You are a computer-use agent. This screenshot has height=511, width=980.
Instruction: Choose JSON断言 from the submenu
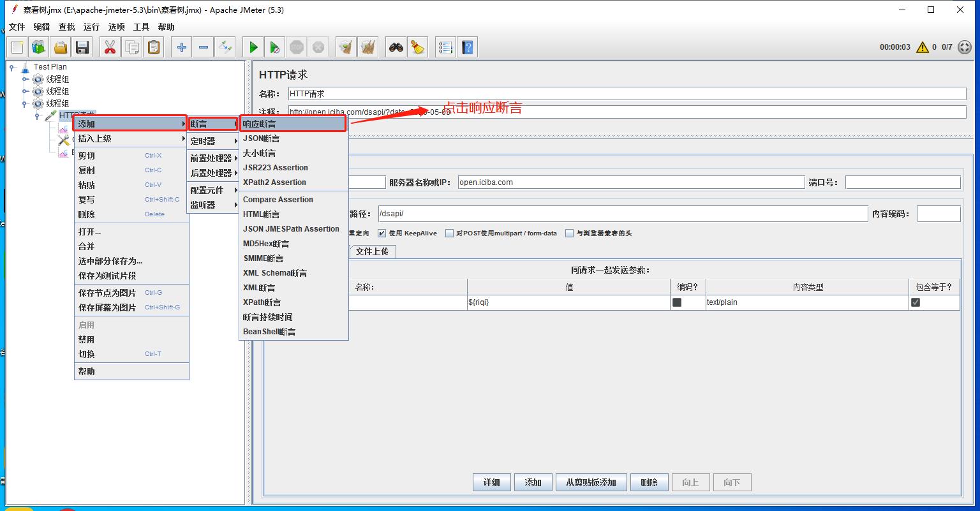[x=293, y=138]
